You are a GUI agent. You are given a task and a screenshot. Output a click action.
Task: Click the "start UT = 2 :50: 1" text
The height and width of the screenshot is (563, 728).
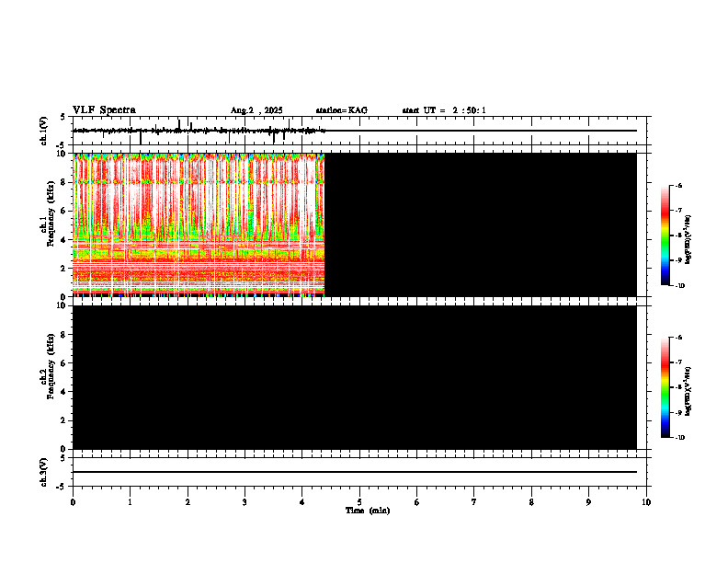(444, 110)
